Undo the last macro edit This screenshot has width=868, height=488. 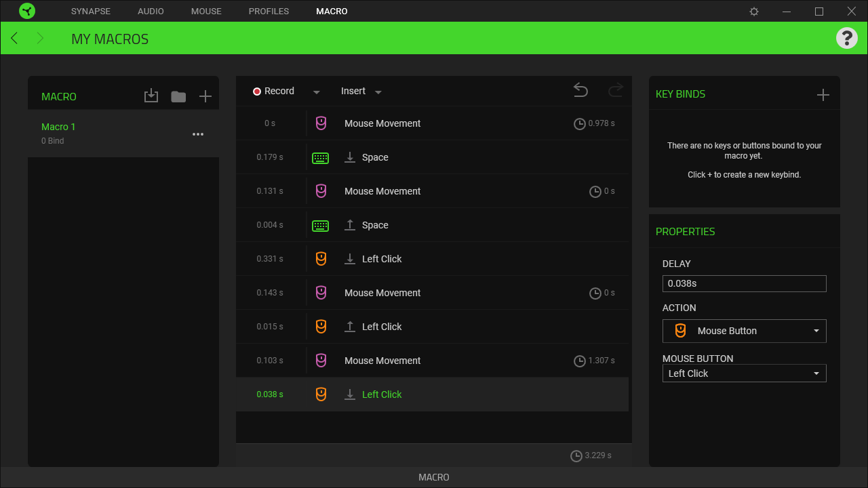pyautogui.click(x=580, y=90)
